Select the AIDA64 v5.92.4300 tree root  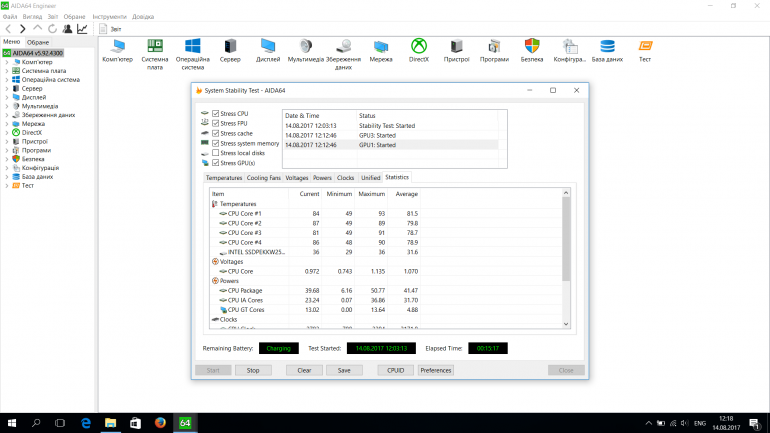pyautogui.click(x=33, y=53)
